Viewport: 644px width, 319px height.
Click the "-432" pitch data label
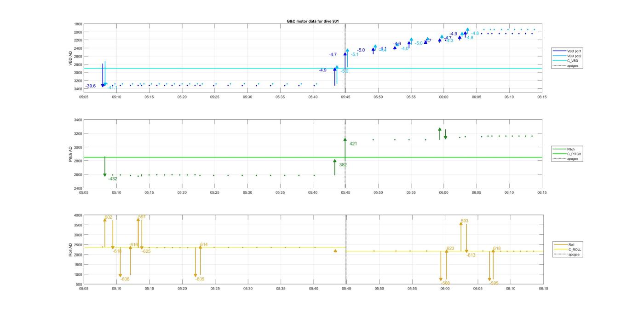(x=112, y=179)
